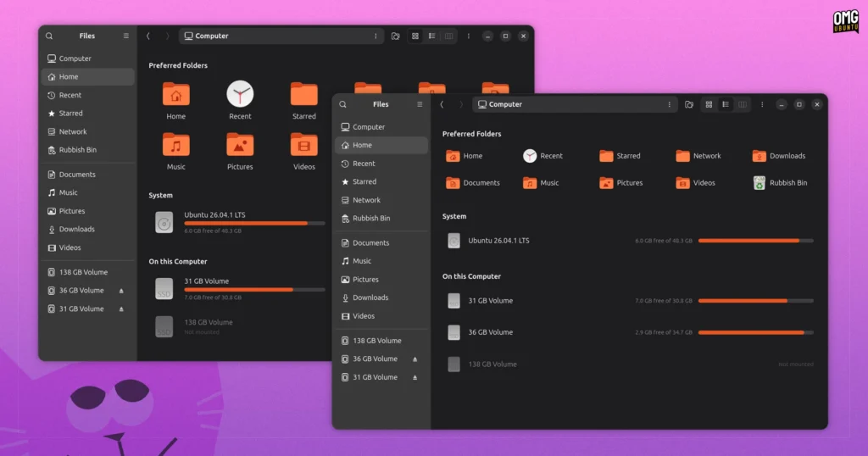
Task: Select Computer in the front window sidebar
Action: coord(381,127)
